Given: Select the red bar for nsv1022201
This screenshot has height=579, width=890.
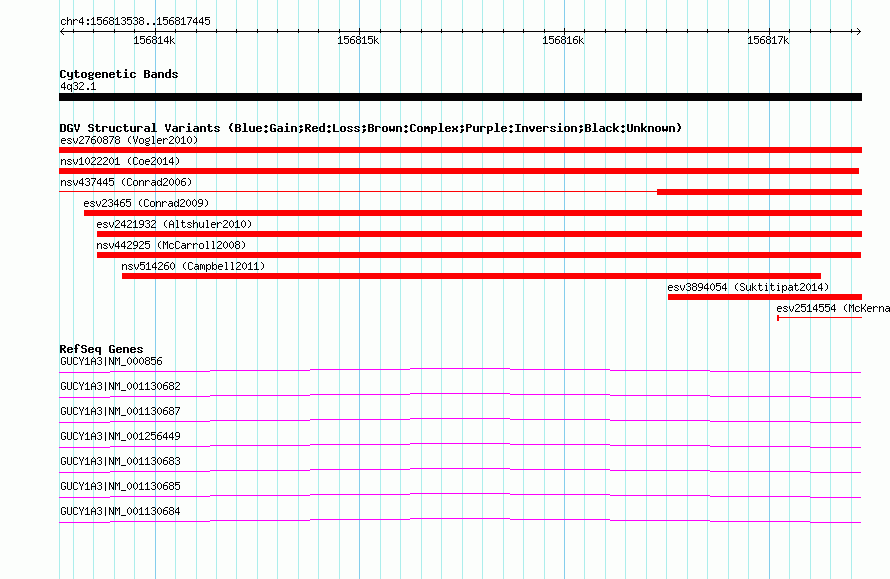Looking at the screenshot, I should click(459, 171).
